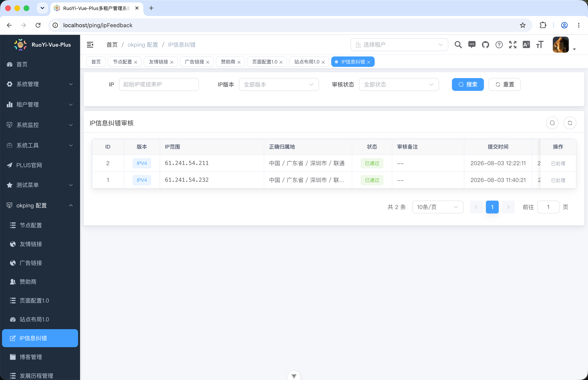This screenshot has width=588, height=380.
Task: Toggle search visibility in table toolbar
Action: point(552,123)
